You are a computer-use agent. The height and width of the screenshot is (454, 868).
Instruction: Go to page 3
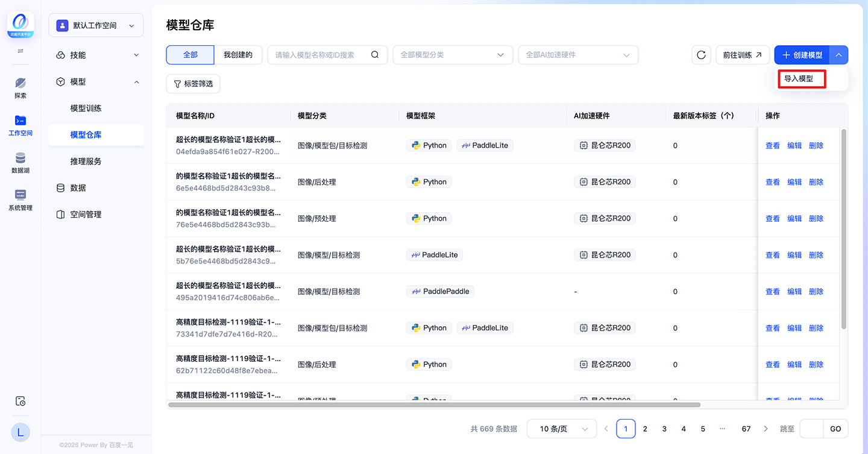tap(664, 429)
